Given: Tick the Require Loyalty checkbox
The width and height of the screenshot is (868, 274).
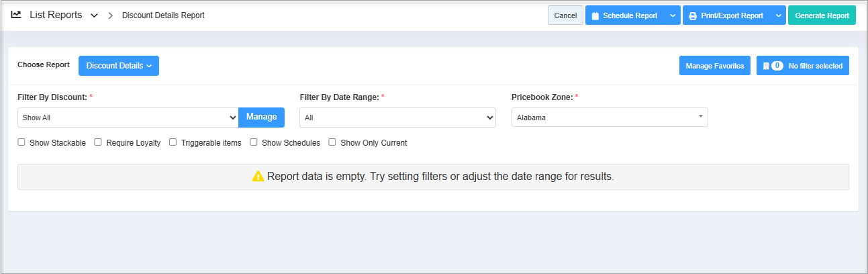Looking at the screenshot, I should (x=98, y=142).
